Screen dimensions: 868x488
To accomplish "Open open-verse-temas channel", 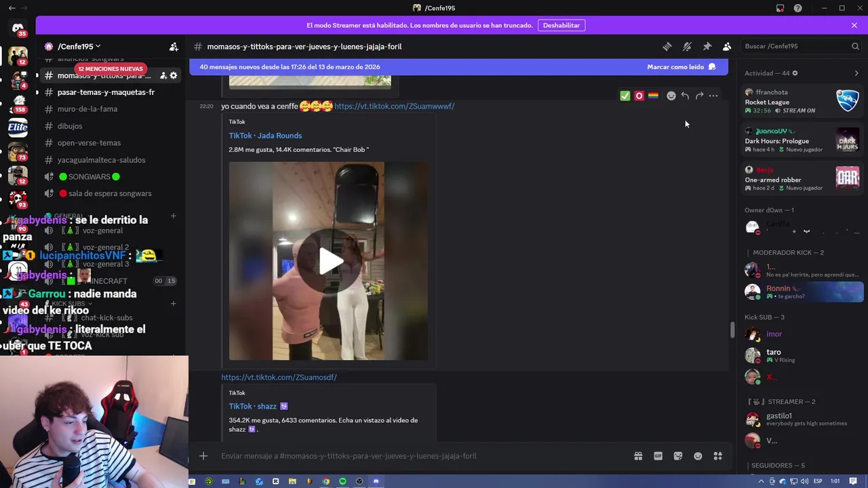I will [89, 143].
